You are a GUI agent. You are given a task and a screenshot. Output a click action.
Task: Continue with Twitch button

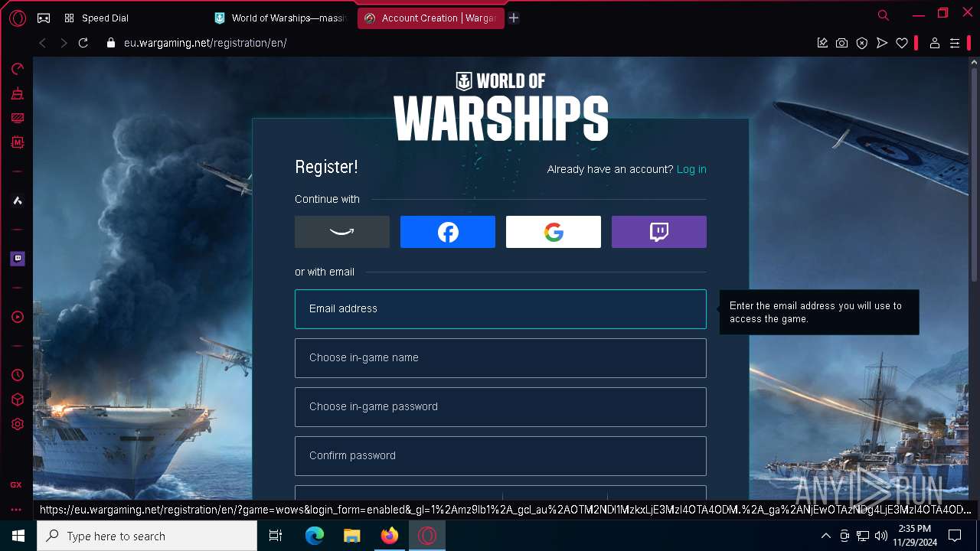(659, 232)
